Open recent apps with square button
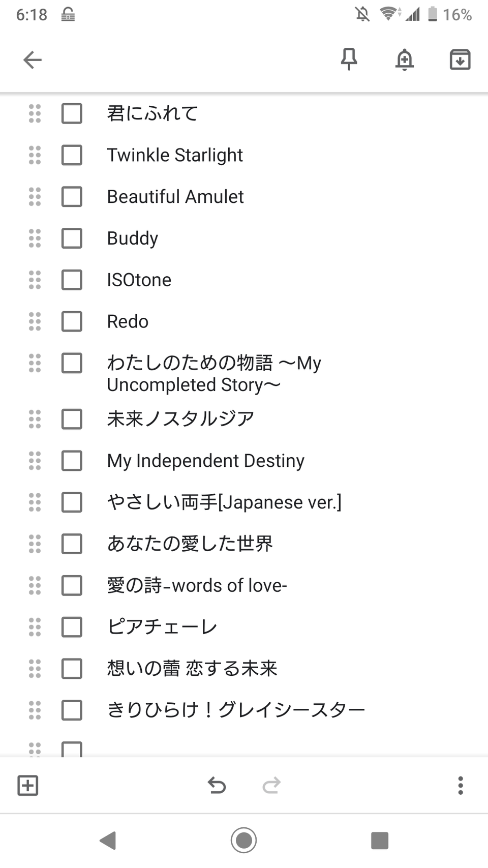 (380, 841)
